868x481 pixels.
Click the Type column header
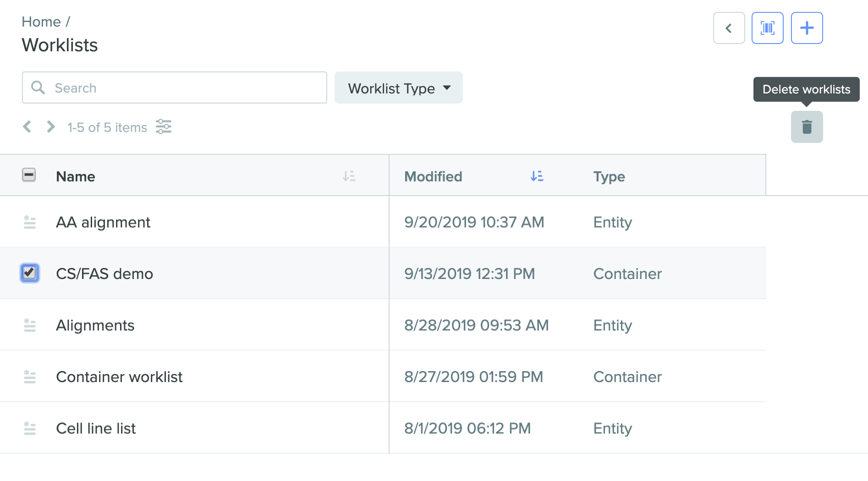609,176
